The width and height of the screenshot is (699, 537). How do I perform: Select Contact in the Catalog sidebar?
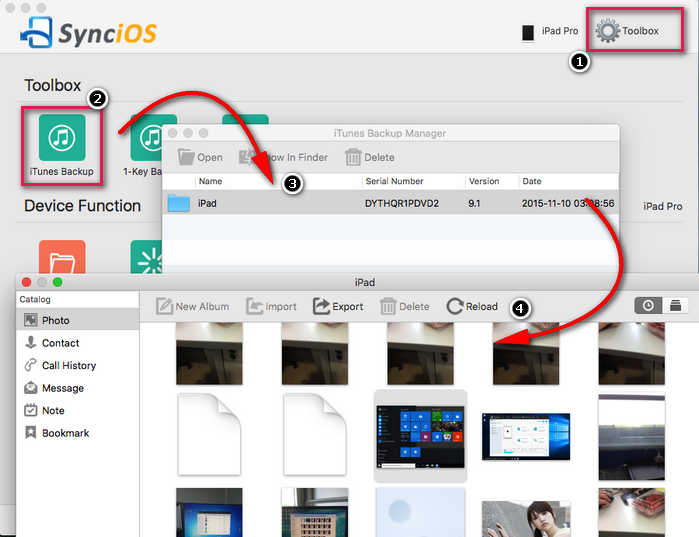coord(78,343)
